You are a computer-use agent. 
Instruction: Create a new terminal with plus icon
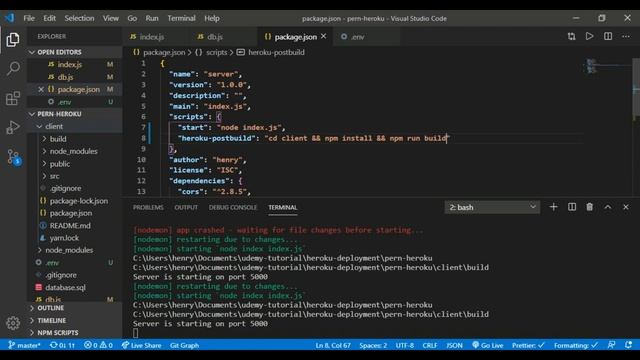pos(553,207)
